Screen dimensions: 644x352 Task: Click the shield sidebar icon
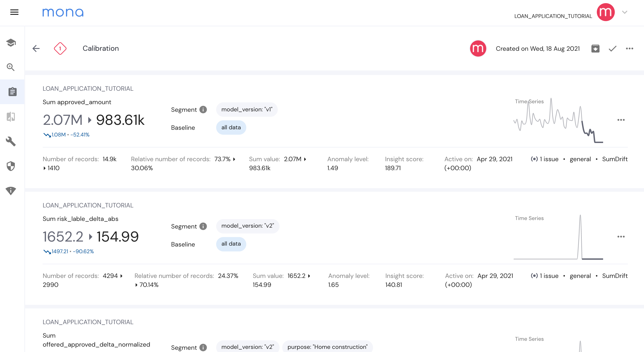pyautogui.click(x=11, y=166)
